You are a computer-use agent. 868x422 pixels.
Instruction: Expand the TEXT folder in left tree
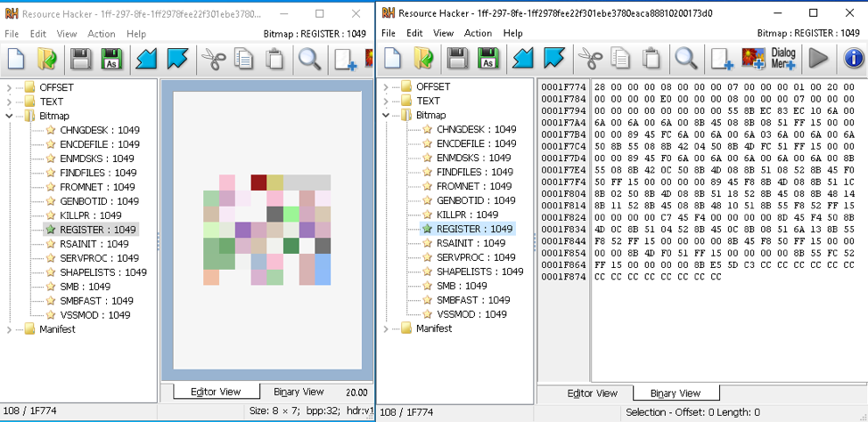point(10,101)
